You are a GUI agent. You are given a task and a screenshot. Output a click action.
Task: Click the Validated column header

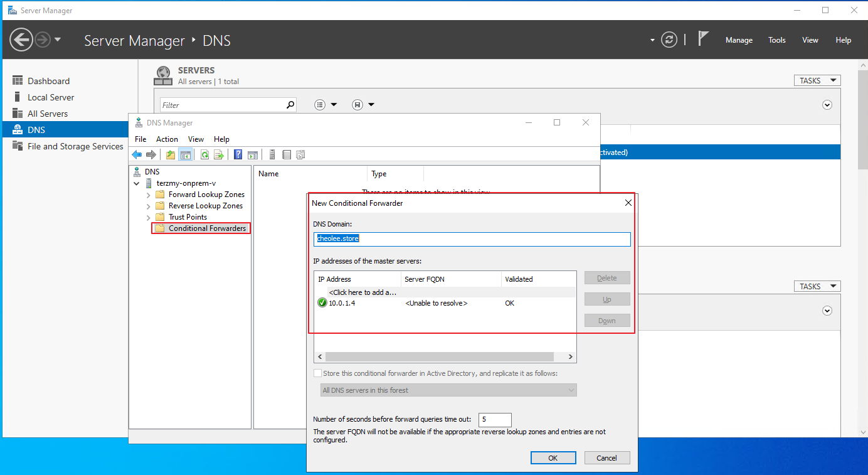538,279
